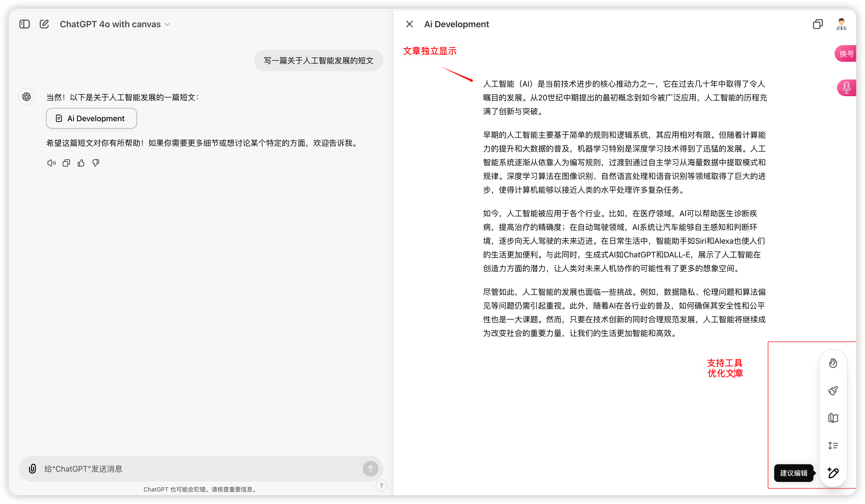865x504 pixels.
Task: Click the pink microphone side button
Action: click(x=846, y=88)
